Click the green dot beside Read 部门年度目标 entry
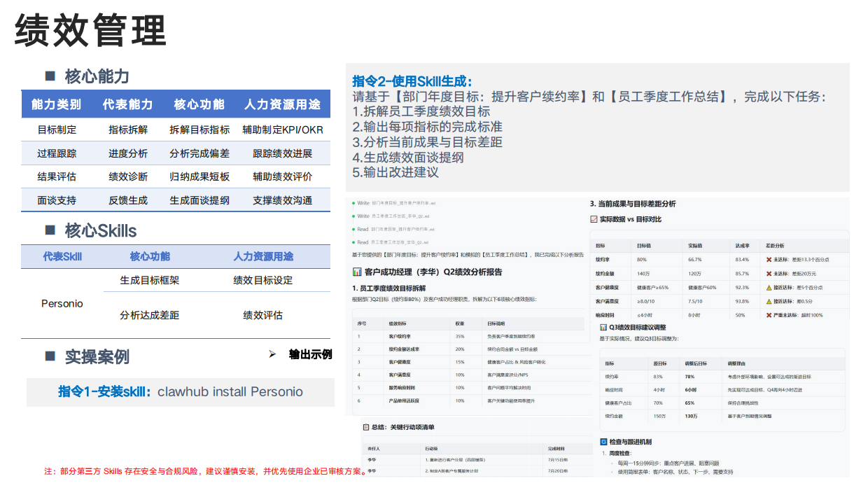 point(353,229)
